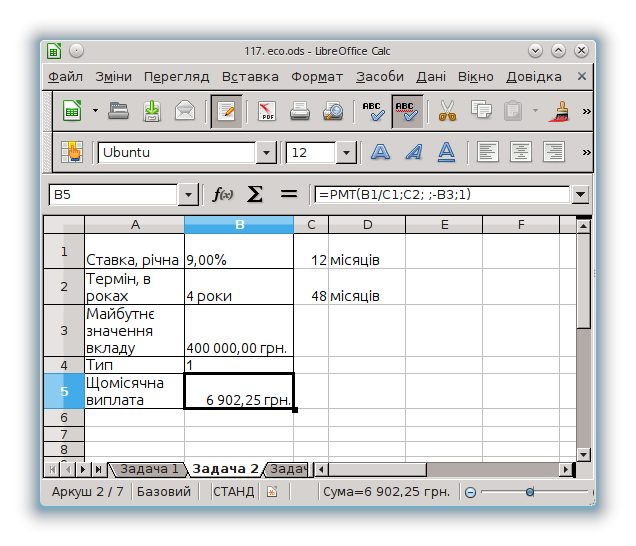The height and width of the screenshot is (546, 636).
Task: Open the Зміни menu
Action: coord(114,77)
